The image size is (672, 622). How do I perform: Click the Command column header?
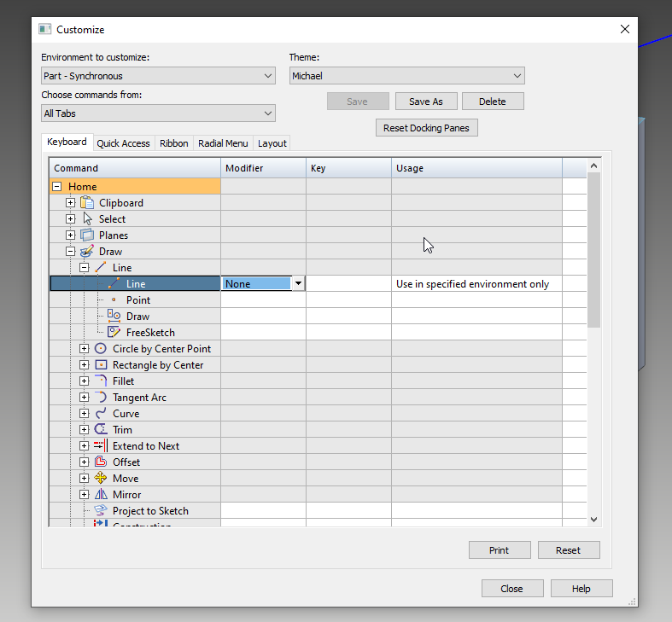pos(135,168)
